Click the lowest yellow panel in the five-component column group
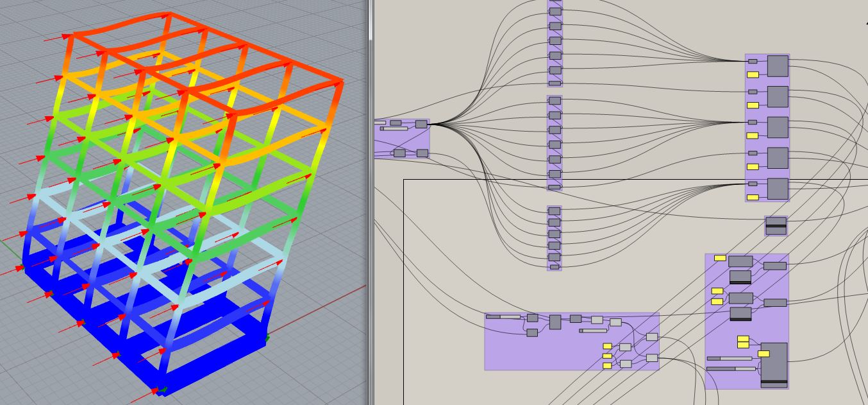 tap(753, 197)
